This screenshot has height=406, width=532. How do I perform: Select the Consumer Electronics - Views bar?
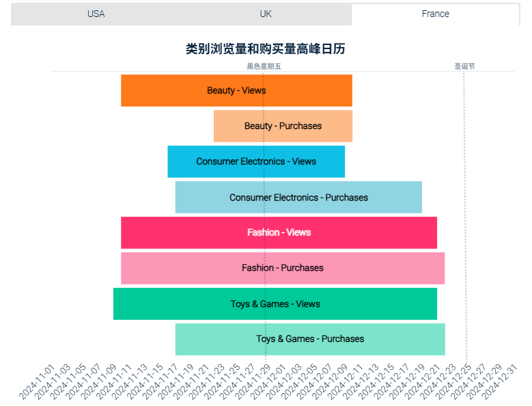point(256,162)
